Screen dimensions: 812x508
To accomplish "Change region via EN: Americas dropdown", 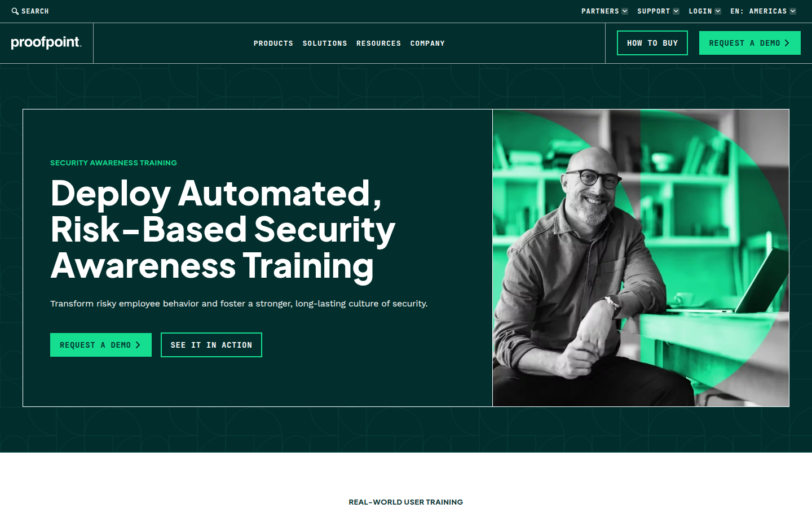I will [x=763, y=11].
